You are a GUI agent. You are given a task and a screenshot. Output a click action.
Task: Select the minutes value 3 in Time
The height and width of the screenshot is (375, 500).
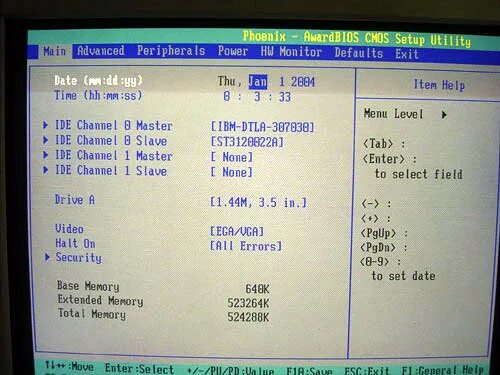pos(257,97)
